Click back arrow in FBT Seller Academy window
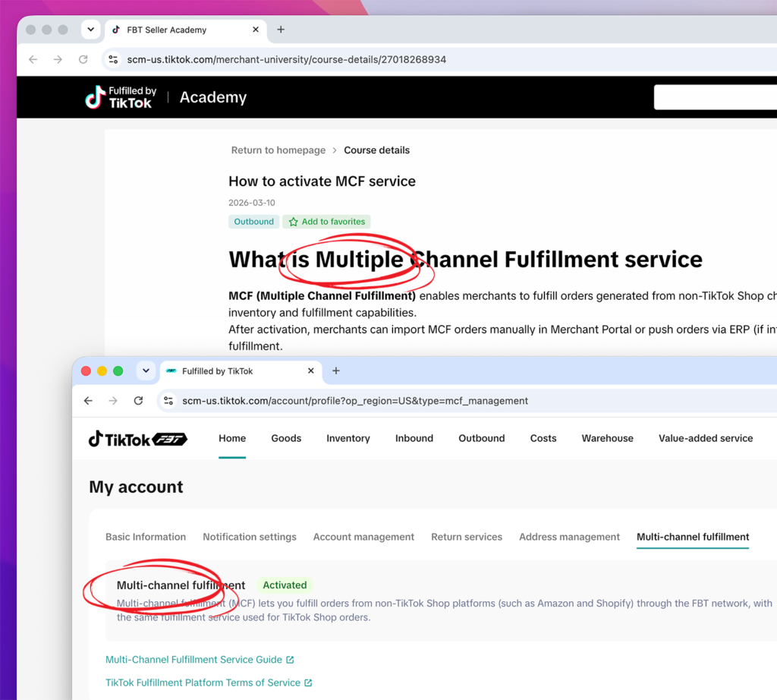Screen dimensions: 777x700 [x=33, y=59]
